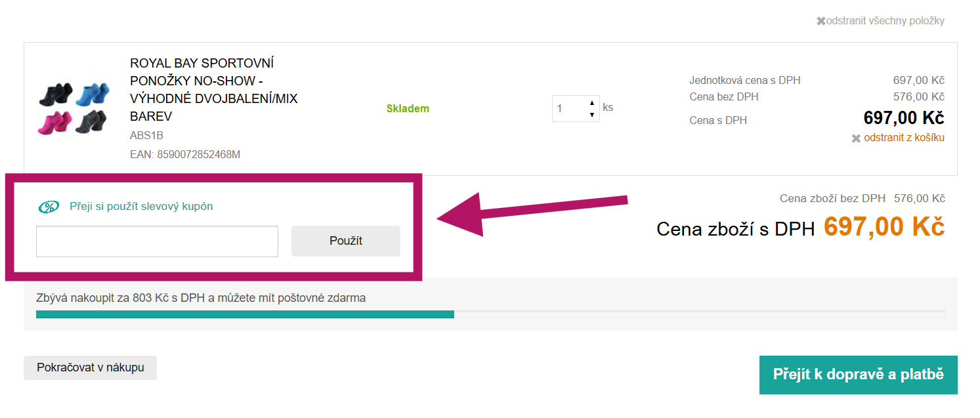
Task: Click the product code ABS1B
Action: pyautogui.click(x=146, y=136)
